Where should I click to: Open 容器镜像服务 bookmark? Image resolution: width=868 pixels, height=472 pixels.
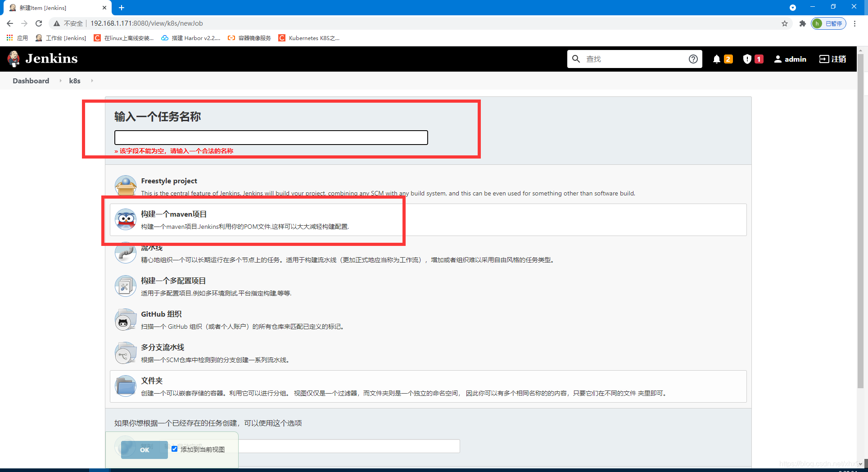pyautogui.click(x=249, y=38)
